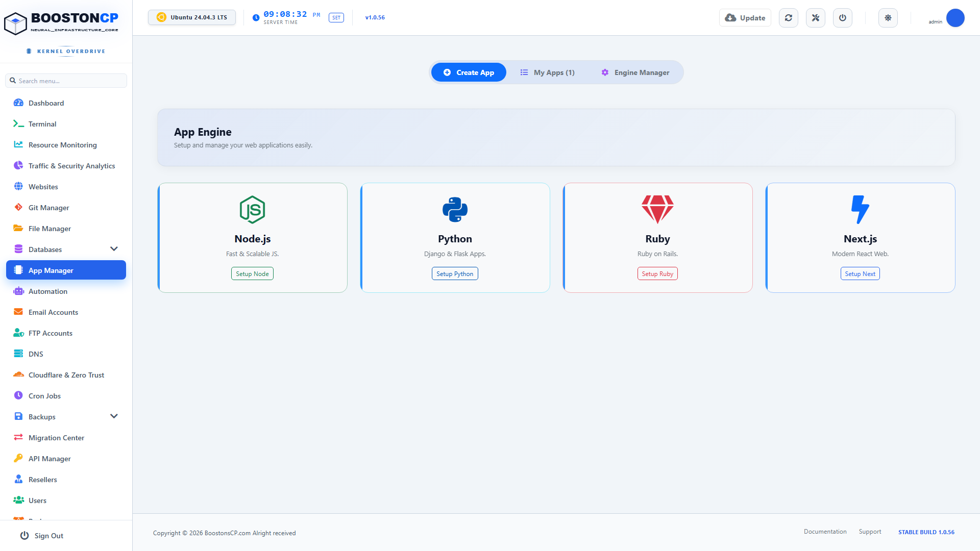980x551 pixels.
Task: Click the Email Accounts envelope icon
Action: [x=18, y=312]
